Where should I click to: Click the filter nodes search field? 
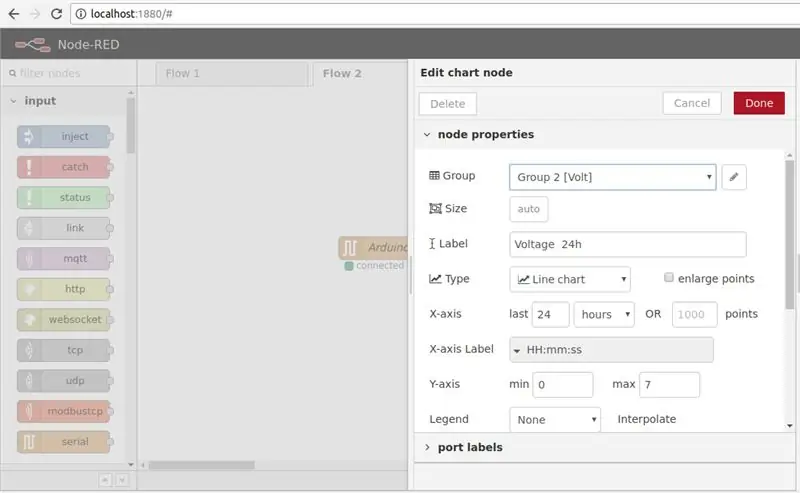point(69,73)
